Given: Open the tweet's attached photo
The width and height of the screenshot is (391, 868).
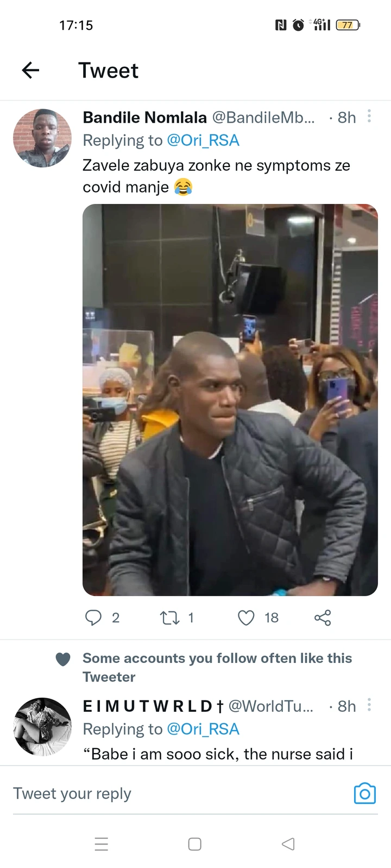Looking at the screenshot, I should click(230, 400).
